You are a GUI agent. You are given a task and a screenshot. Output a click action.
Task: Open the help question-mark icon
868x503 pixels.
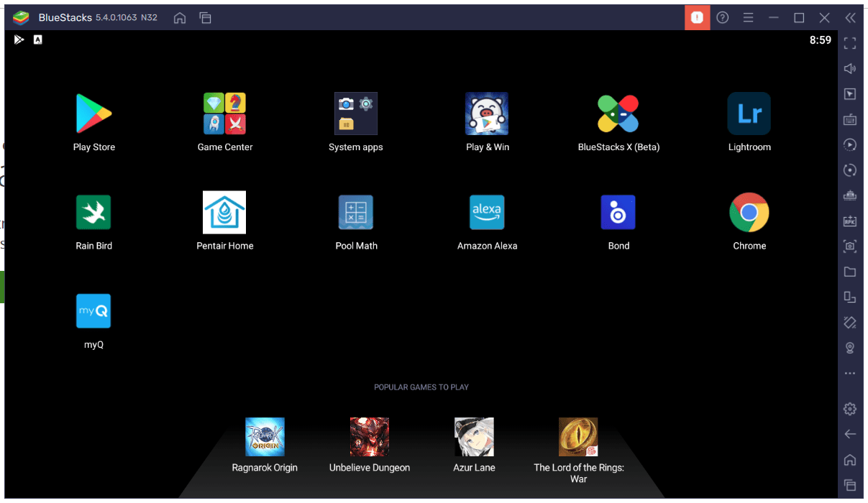(723, 17)
